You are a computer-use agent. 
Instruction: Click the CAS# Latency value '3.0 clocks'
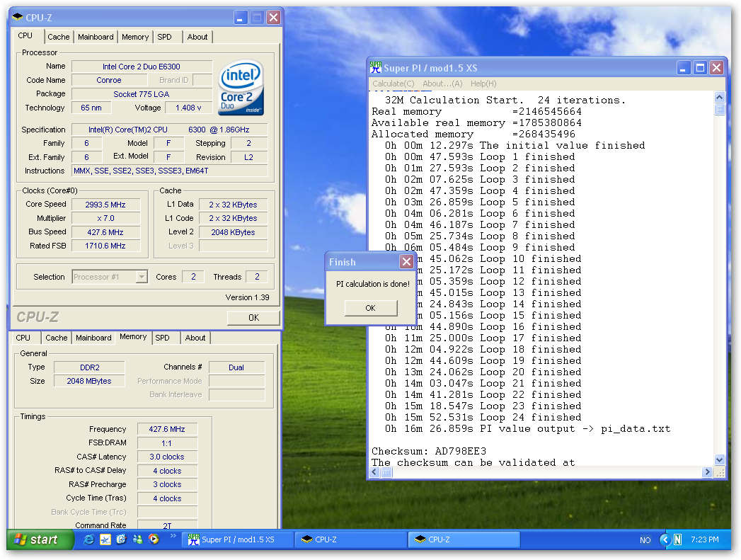(x=167, y=457)
